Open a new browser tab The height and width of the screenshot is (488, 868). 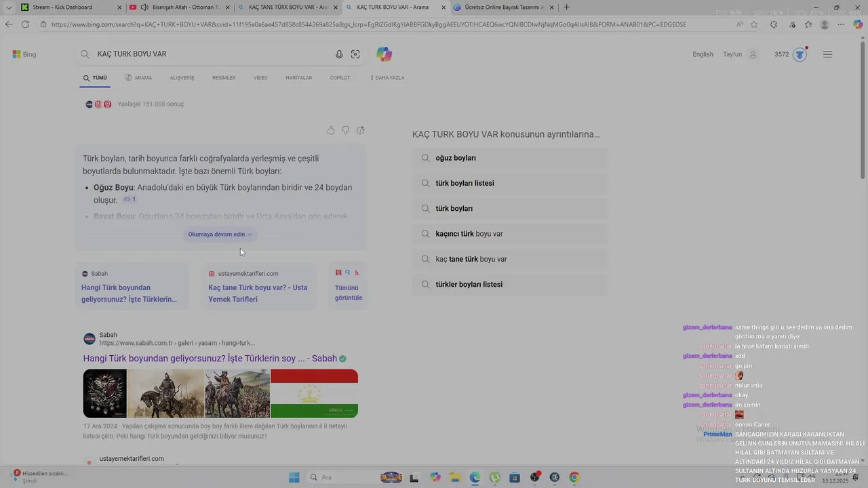click(567, 7)
